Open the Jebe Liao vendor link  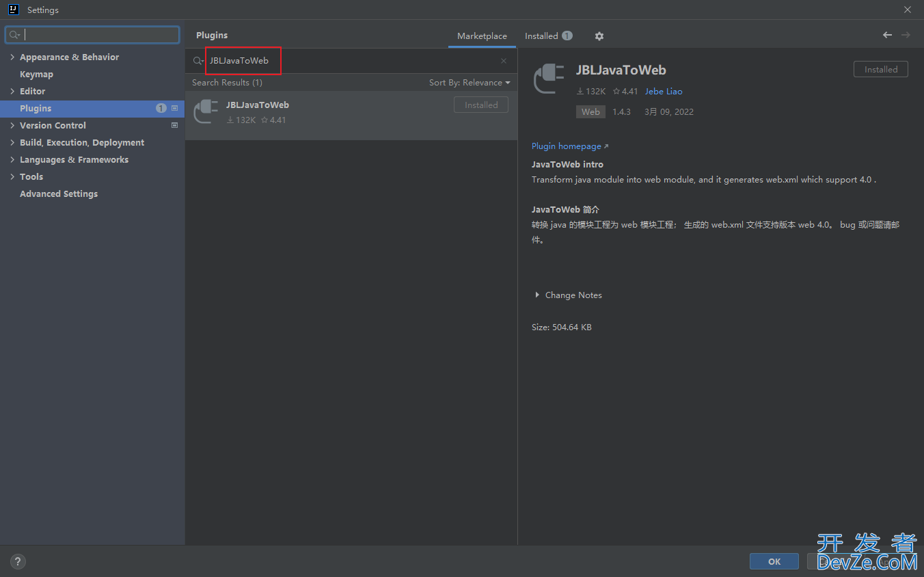(664, 91)
